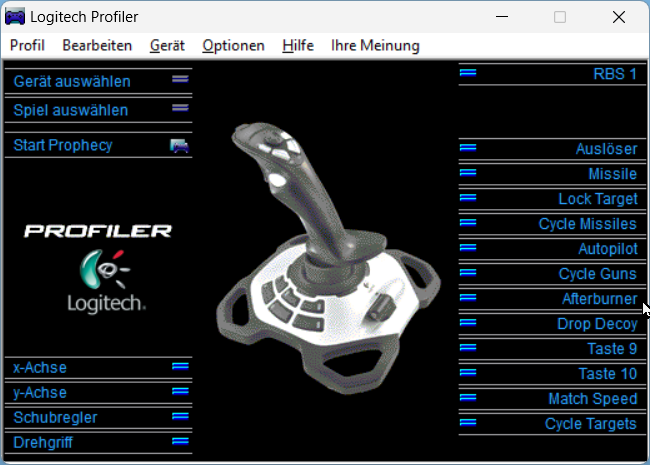Viewport: 650px width, 465px height.
Task: Click the blue bars icon for Drop Decoy
Action: (x=468, y=322)
